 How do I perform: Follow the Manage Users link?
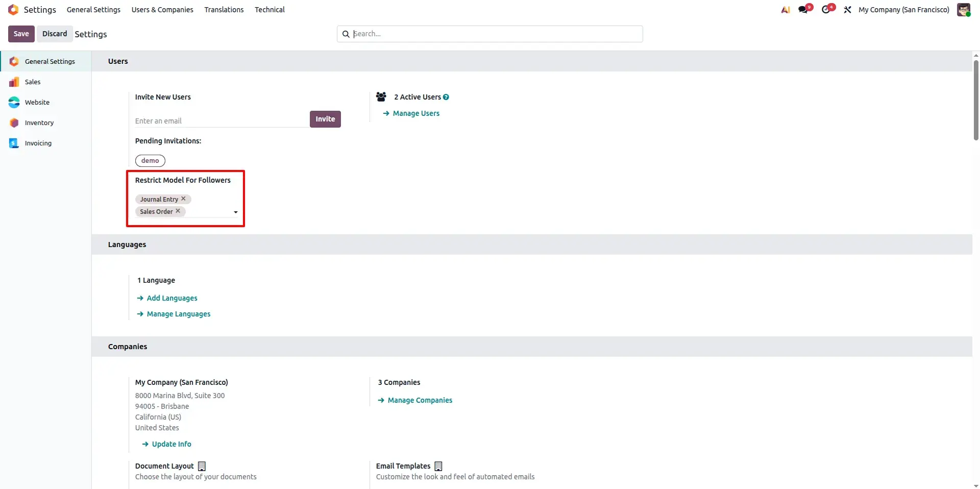416,113
